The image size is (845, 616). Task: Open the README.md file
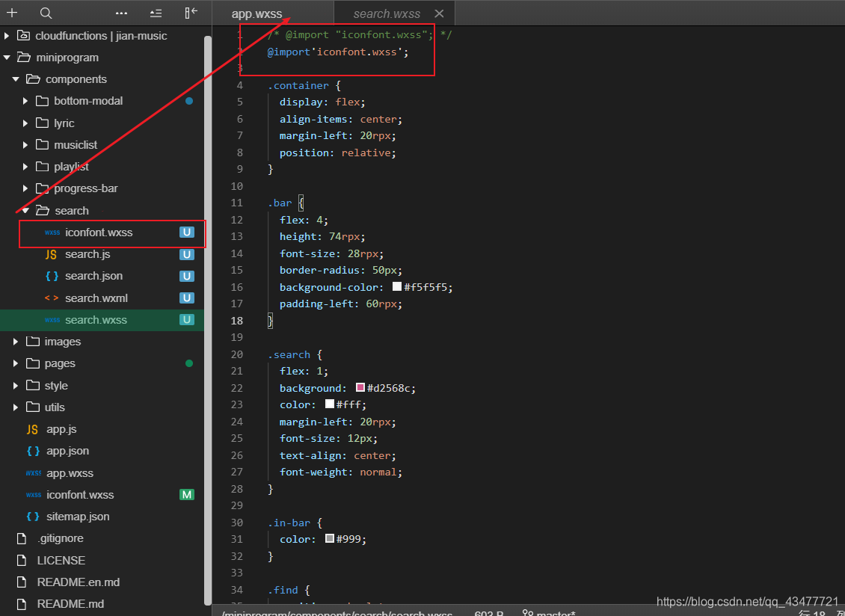click(x=70, y=604)
